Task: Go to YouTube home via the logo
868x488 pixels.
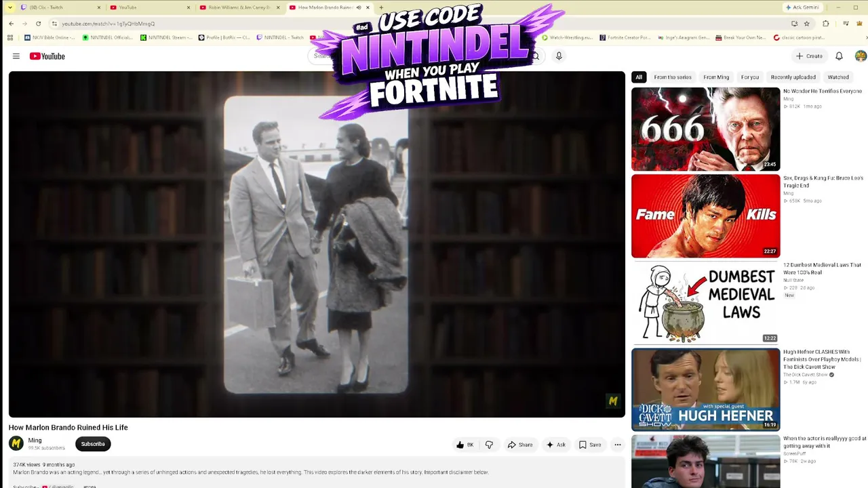Action: 47,56
